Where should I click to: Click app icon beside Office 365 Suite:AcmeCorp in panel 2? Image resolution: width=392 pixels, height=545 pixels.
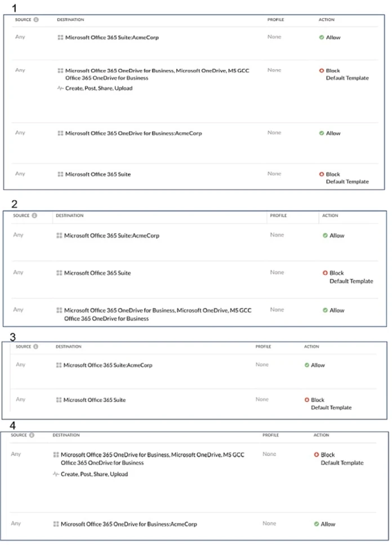59,235
